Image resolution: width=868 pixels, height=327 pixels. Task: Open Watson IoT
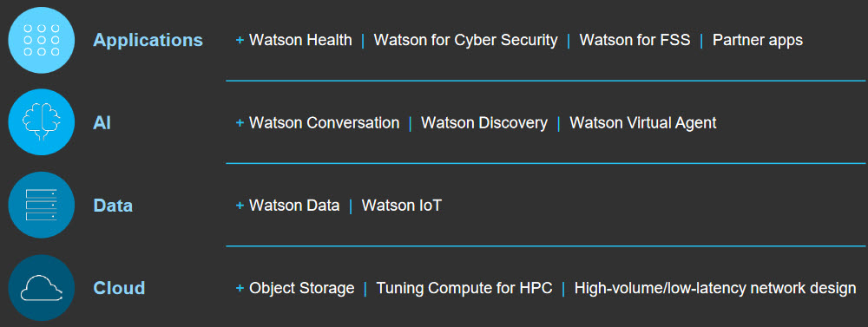[x=402, y=206]
